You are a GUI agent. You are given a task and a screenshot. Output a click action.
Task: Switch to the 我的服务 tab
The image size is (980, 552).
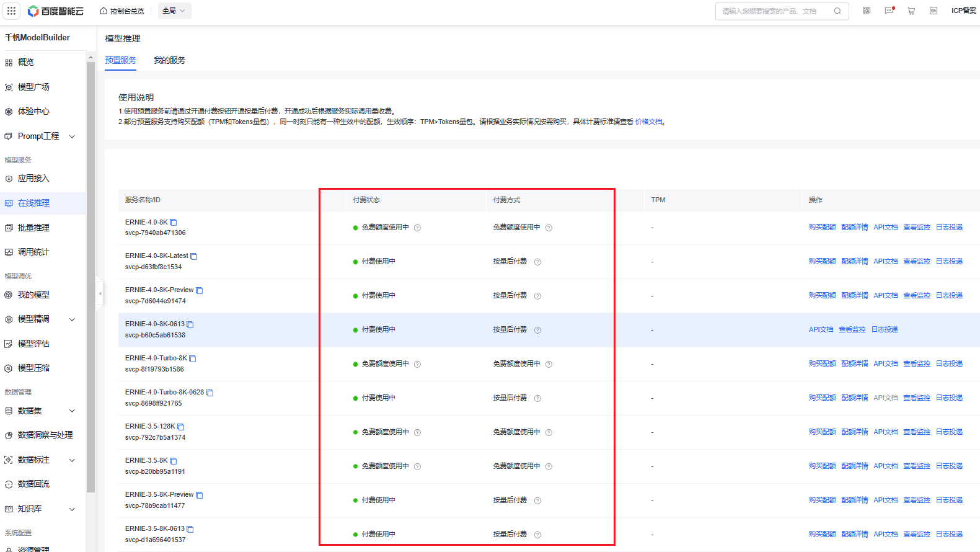170,60
